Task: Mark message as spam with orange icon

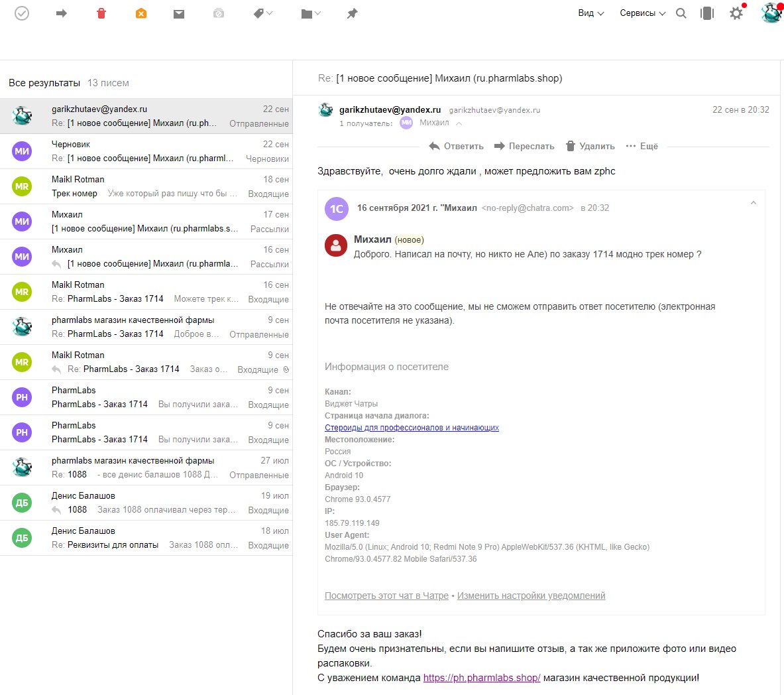Action: [x=140, y=13]
